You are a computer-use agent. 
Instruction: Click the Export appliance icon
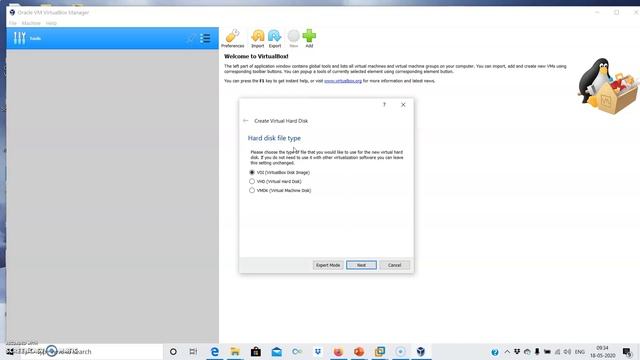point(275,38)
